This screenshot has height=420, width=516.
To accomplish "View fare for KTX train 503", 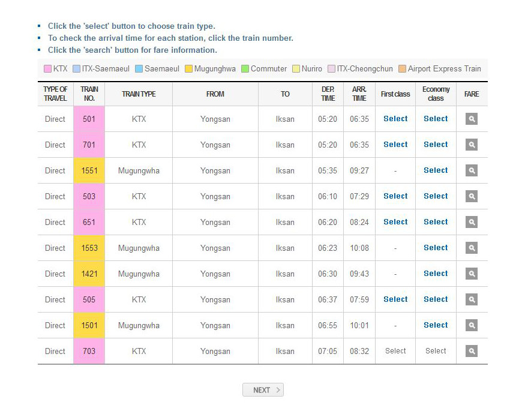I will [x=472, y=196].
